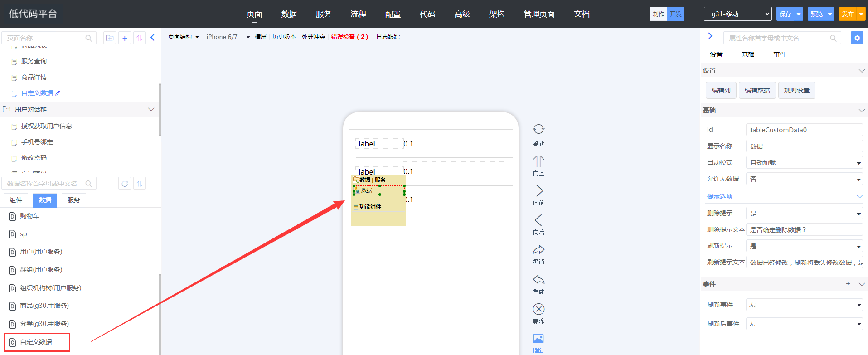Click the delete (删除) circle-x icon

[x=538, y=309]
